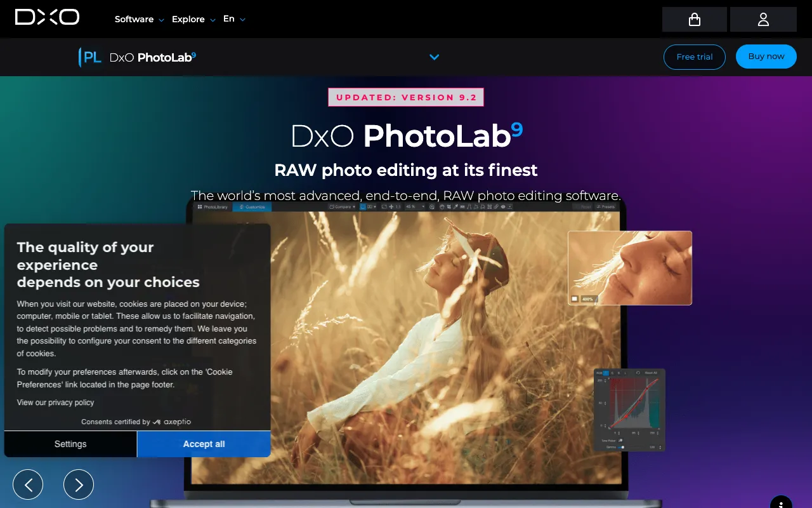Click the 1:1 zoom icon
Viewport: 812px width, 508px height.
(398, 206)
